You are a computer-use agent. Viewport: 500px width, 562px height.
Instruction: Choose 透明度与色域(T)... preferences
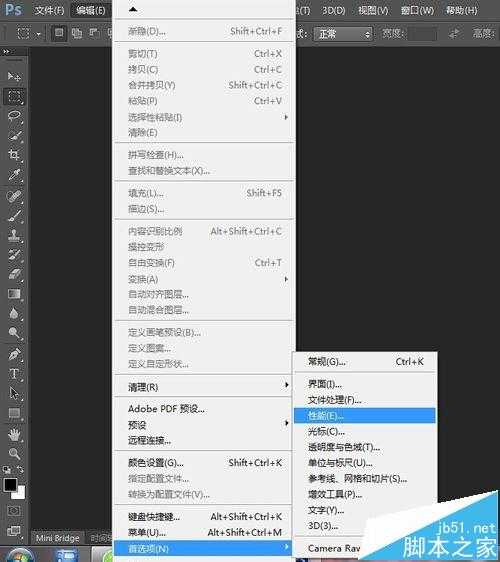point(365,447)
